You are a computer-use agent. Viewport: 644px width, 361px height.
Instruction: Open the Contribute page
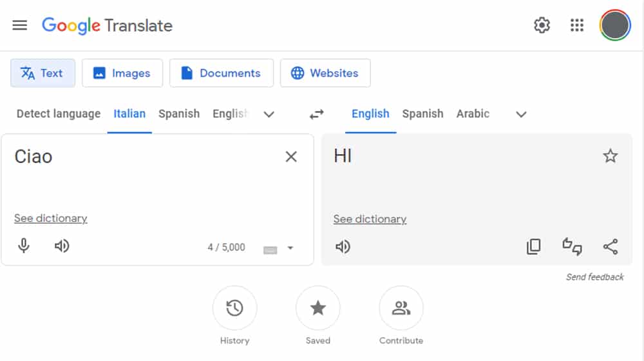click(401, 308)
